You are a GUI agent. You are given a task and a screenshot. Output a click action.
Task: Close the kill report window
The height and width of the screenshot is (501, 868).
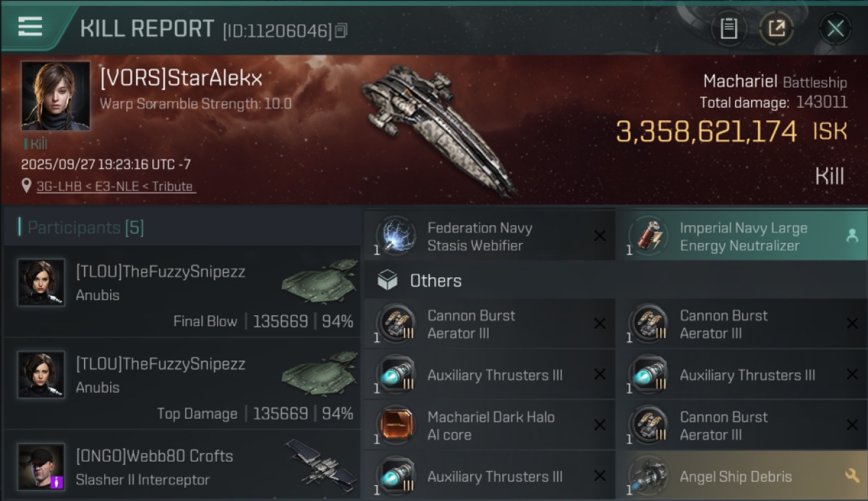coord(835,28)
